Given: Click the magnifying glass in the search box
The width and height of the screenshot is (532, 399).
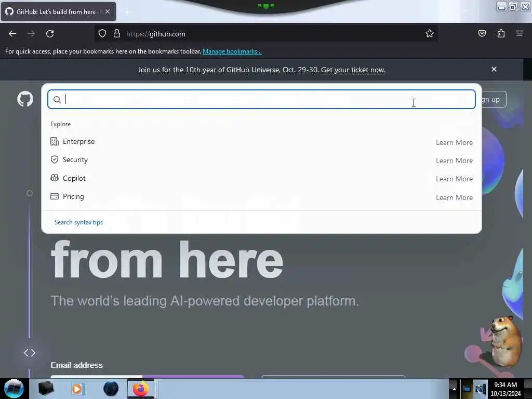Looking at the screenshot, I should 57,100.
